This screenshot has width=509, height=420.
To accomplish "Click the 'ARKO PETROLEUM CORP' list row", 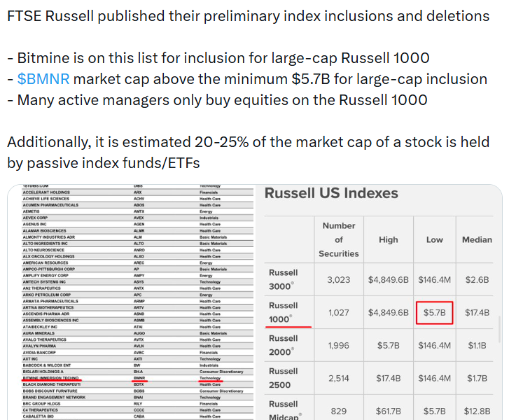I will tap(138, 295).
